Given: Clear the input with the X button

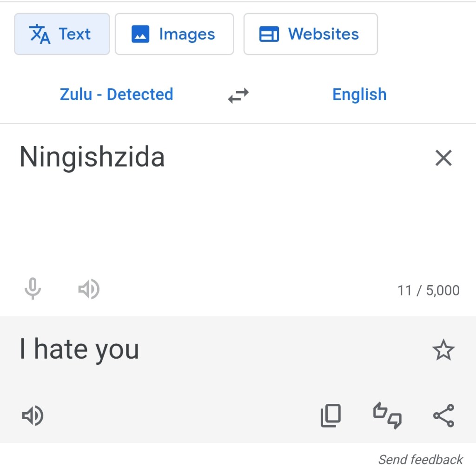Looking at the screenshot, I should click(443, 158).
